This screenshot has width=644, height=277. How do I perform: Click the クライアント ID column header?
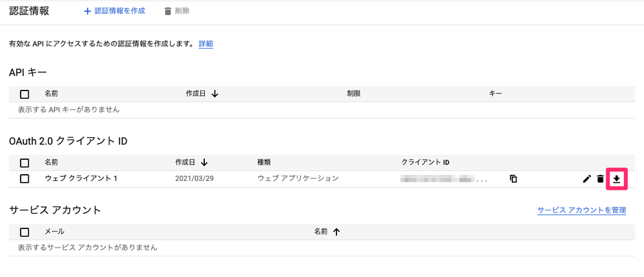tap(425, 162)
